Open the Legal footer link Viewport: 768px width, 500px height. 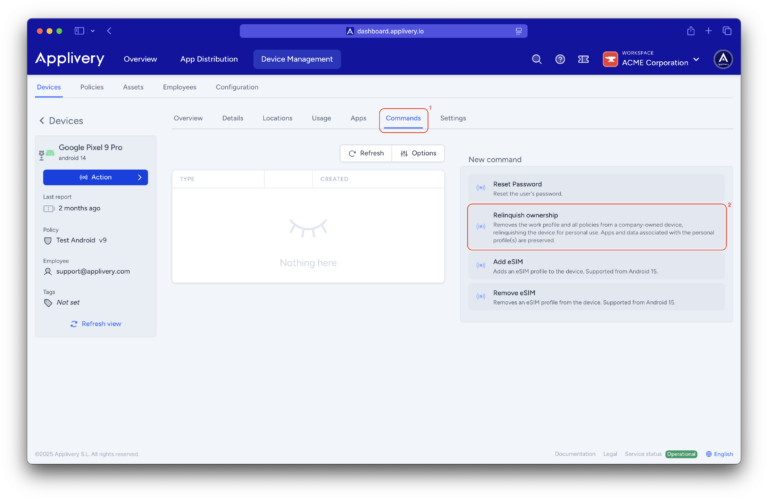(610, 454)
